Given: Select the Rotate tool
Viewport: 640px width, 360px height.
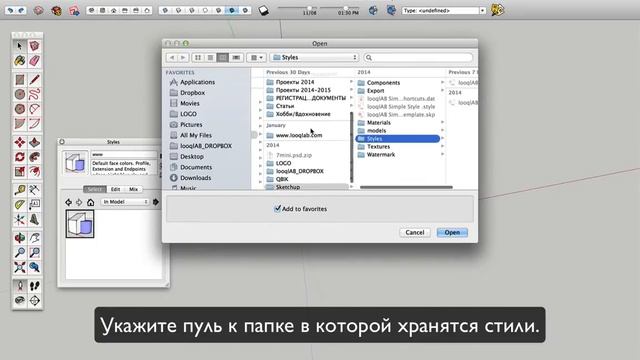Looking at the screenshot, I should (20, 157).
